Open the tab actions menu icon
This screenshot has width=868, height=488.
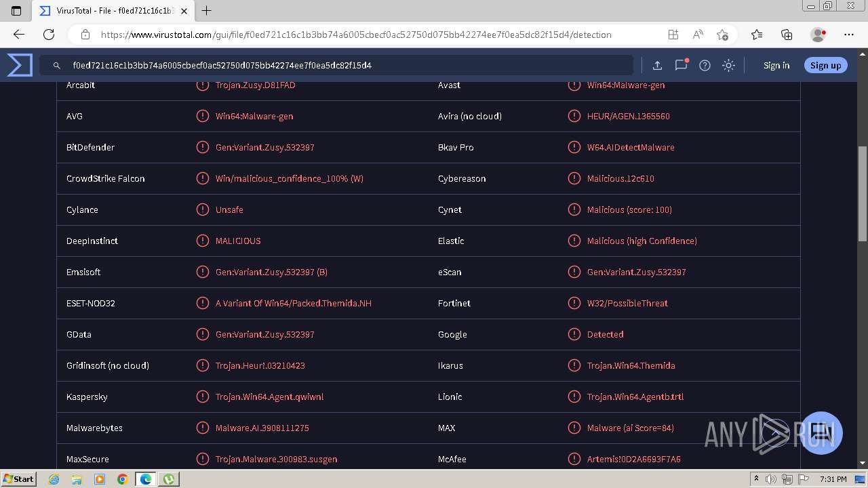(x=16, y=11)
